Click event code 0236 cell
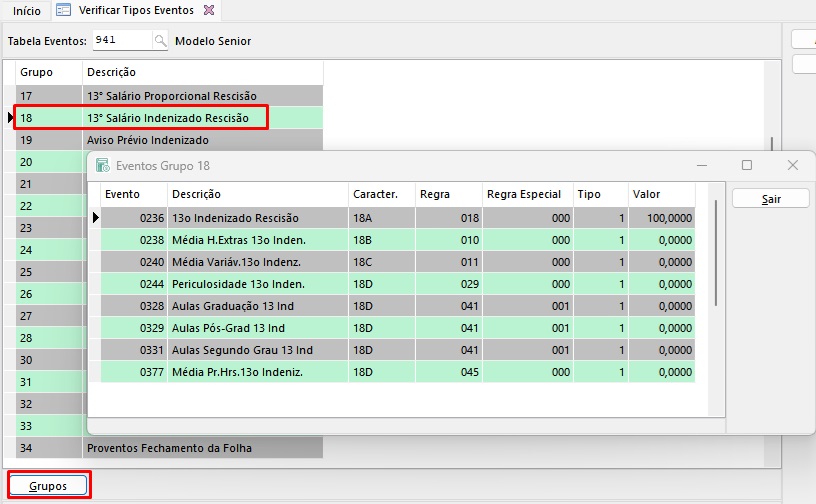This screenshot has width=816, height=504. [x=134, y=218]
